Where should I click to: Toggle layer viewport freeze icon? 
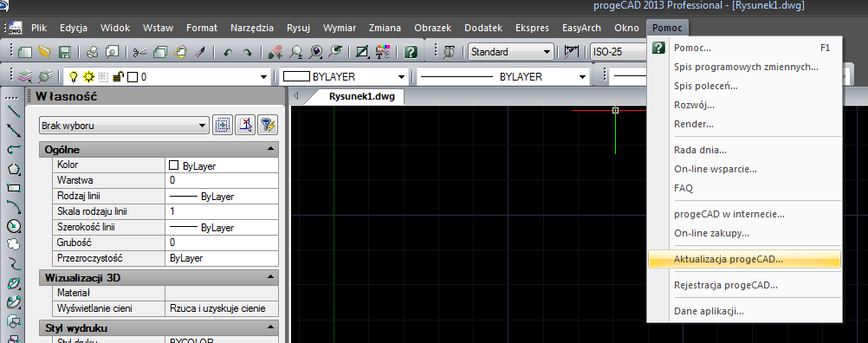coord(103,77)
